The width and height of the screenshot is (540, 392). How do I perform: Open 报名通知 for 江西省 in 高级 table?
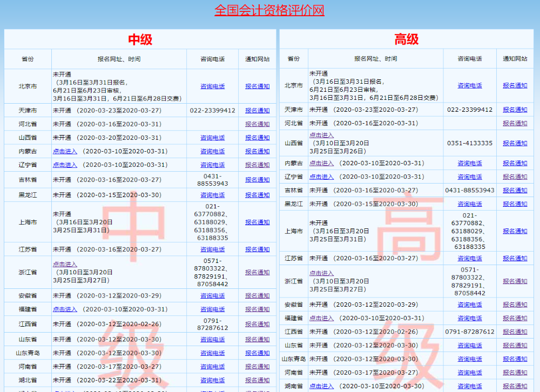(x=515, y=332)
